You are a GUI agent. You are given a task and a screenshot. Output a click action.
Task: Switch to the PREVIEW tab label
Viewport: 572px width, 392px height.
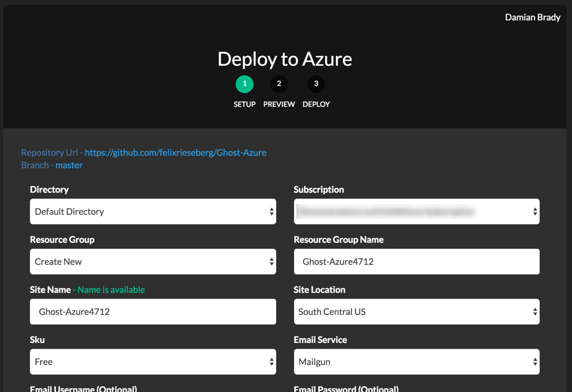click(x=279, y=104)
